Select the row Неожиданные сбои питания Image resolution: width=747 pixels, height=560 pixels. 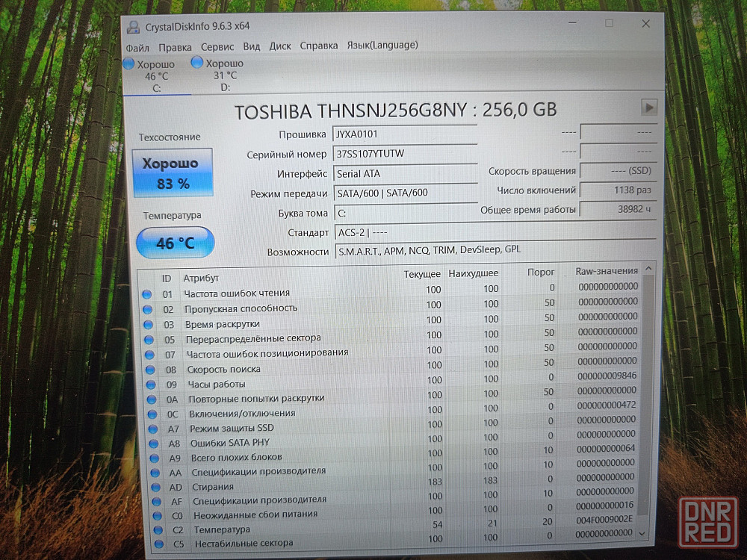click(394, 511)
